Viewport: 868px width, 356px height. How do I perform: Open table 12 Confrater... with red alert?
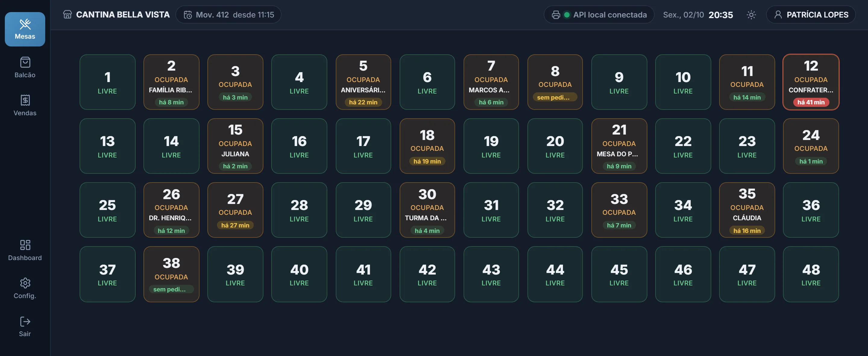(811, 82)
